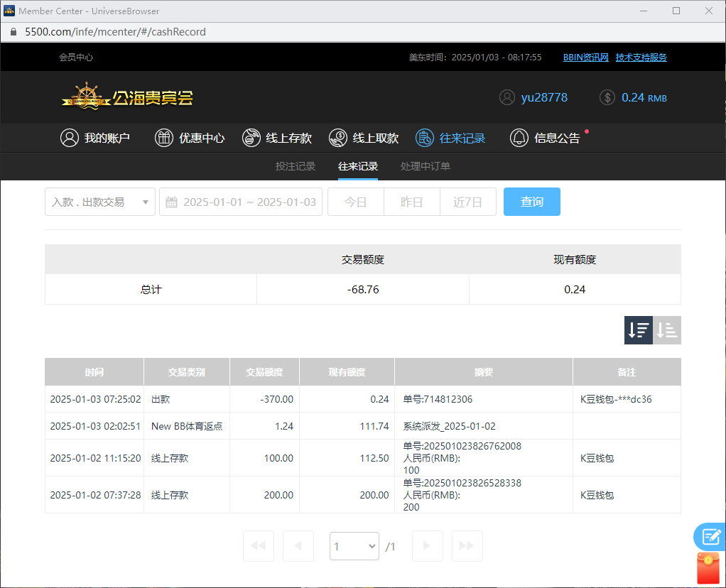Expand the 入款.出款交易 type dropdown
This screenshot has height=588, width=726.
click(100, 202)
